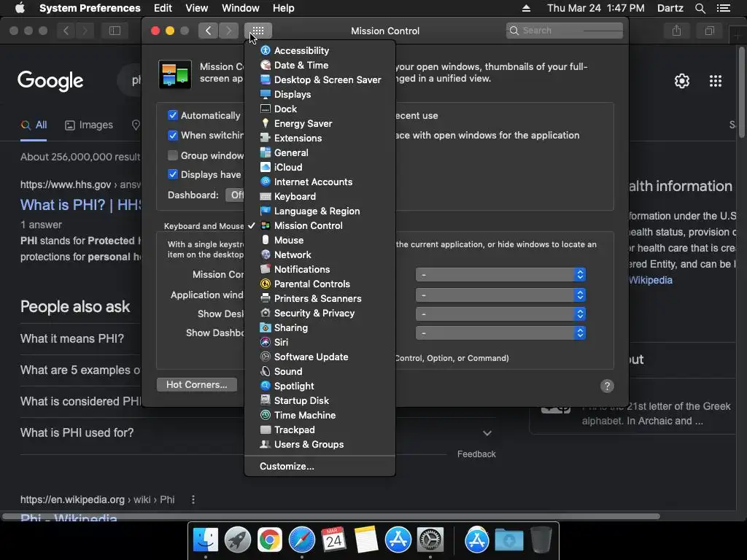Open the Window menu

(241, 8)
